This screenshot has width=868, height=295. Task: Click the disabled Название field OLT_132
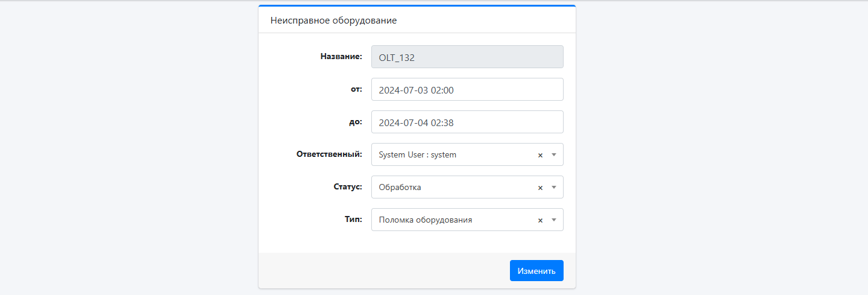click(467, 57)
